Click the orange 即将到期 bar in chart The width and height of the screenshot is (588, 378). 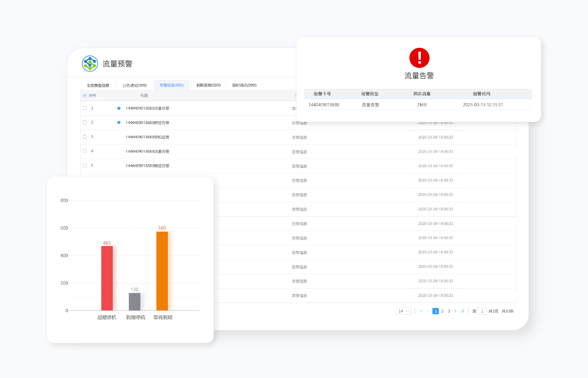(x=162, y=271)
